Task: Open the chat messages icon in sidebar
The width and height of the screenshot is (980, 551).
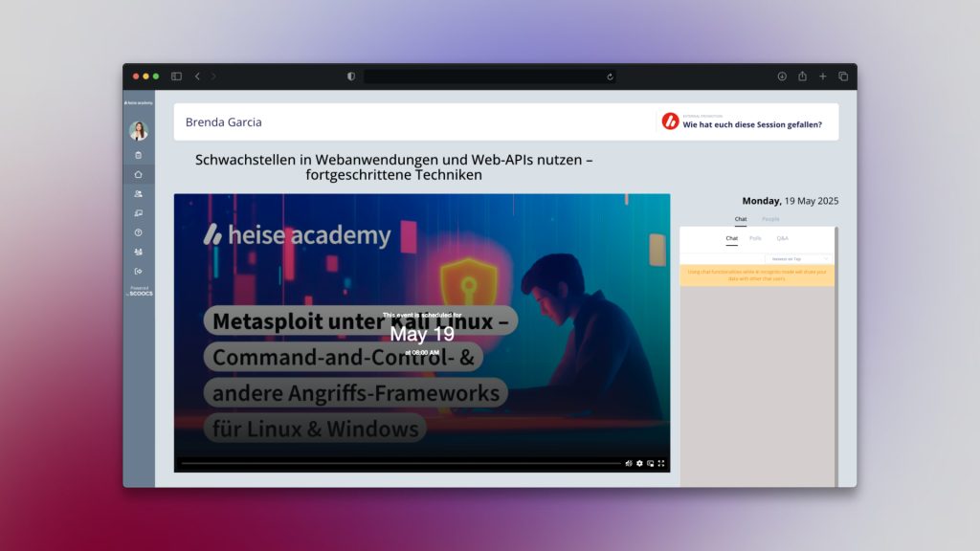Action: pyautogui.click(x=138, y=213)
